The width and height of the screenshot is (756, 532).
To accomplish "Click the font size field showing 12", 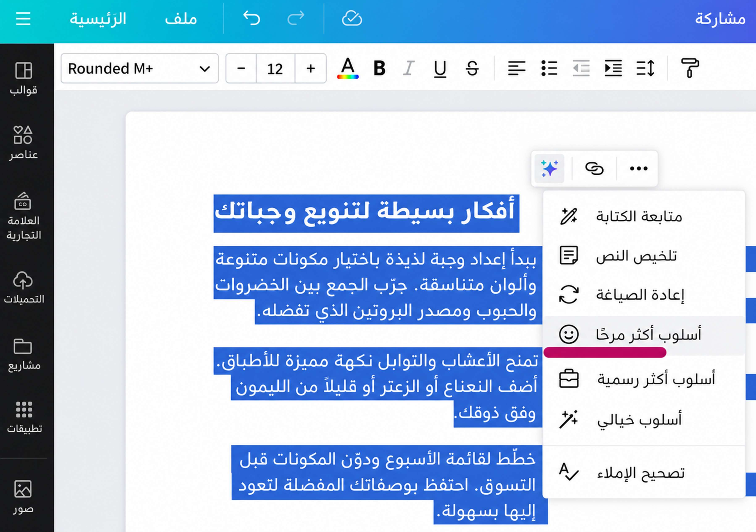I will point(275,68).
